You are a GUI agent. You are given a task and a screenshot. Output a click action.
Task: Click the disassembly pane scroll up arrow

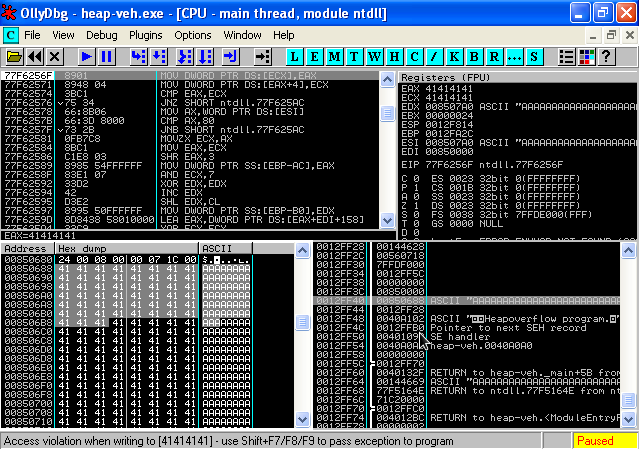[388, 78]
